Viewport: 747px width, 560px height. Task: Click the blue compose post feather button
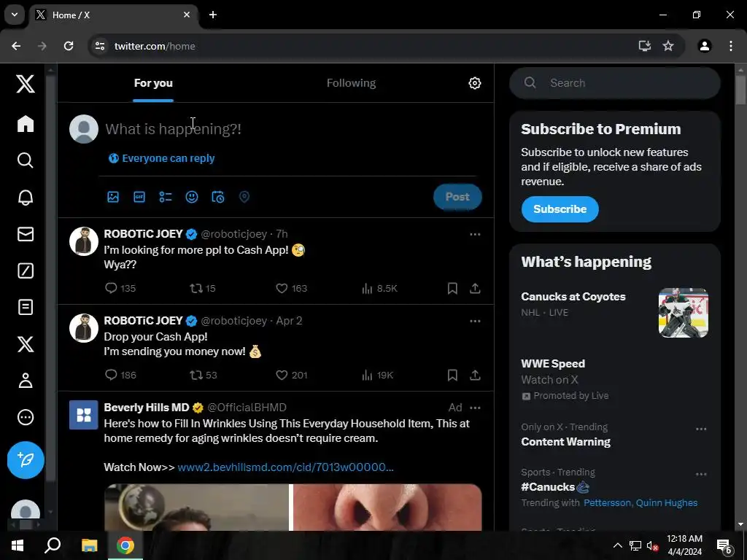click(x=26, y=460)
